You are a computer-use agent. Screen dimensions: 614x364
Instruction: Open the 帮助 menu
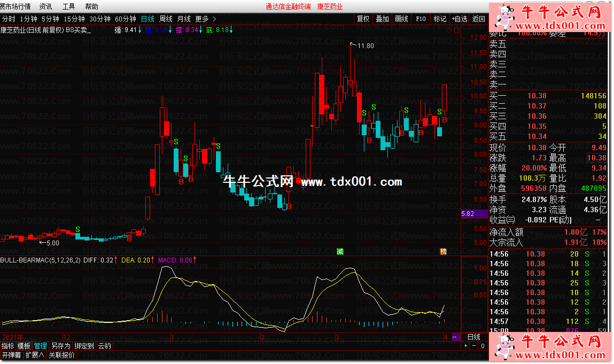pyautogui.click(x=91, y=6)
